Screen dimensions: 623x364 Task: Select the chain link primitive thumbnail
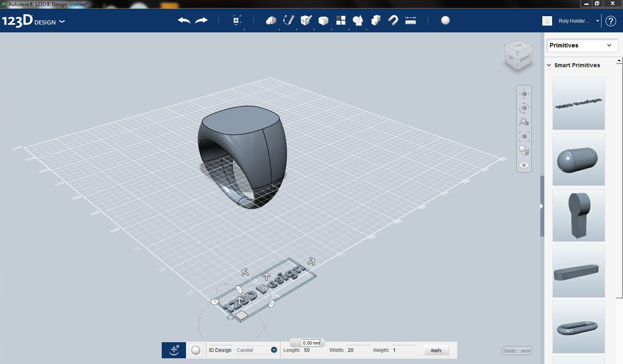point(578,327)
